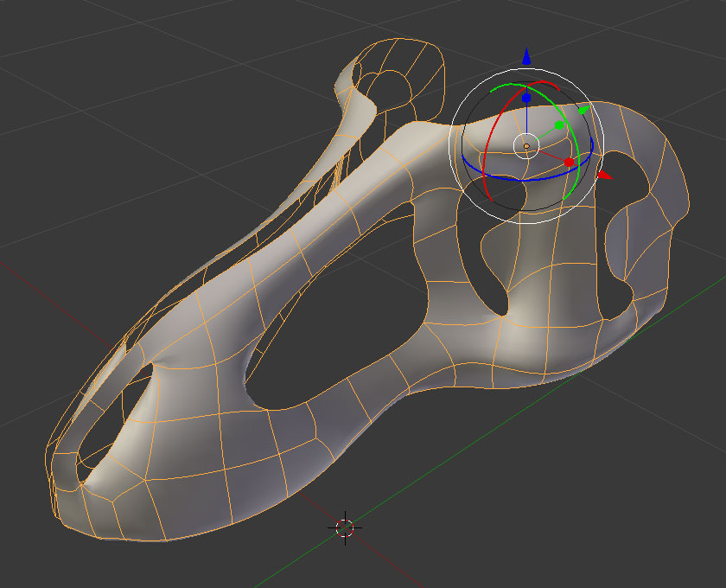Click the red X-axis scale handle
726x588 pixels.
(x=569, y=162)
